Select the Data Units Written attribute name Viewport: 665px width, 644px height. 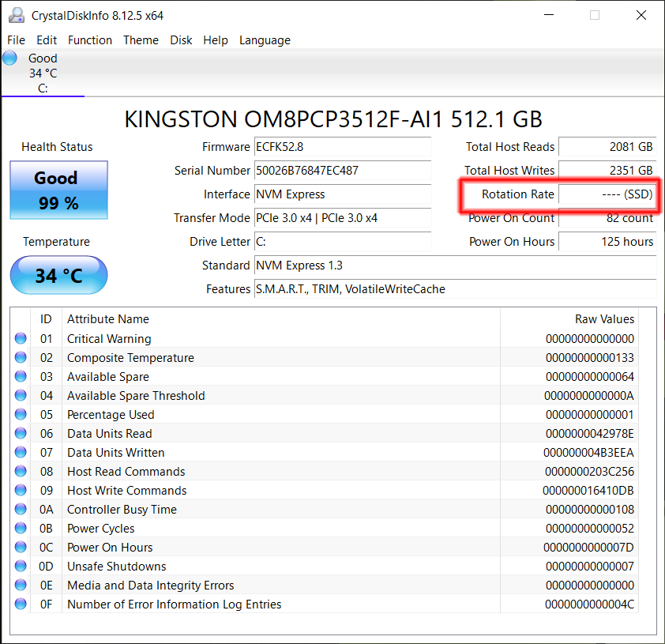coord(116,452)
